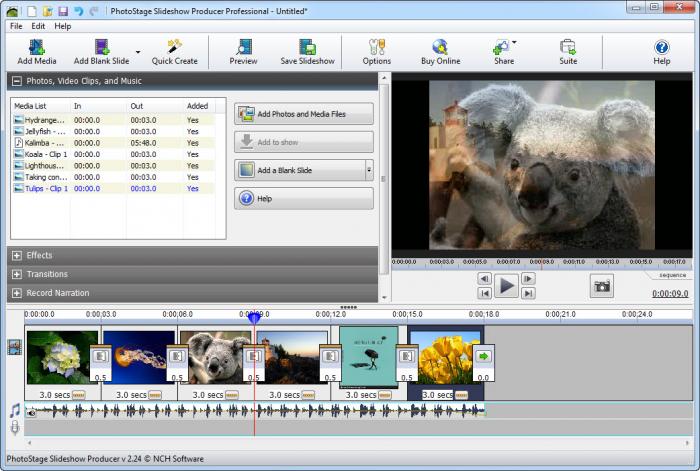Select Koala - Clip 1 in Media List

coord(114,154)
